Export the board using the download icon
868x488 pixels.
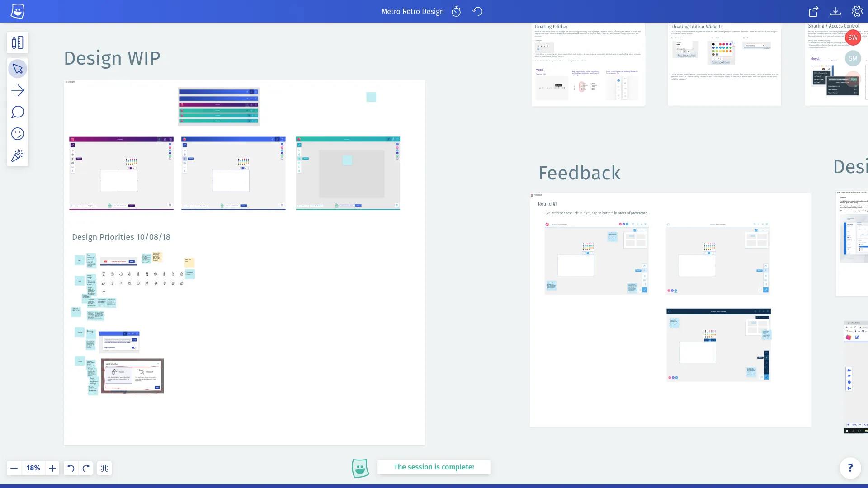point(835,11)
